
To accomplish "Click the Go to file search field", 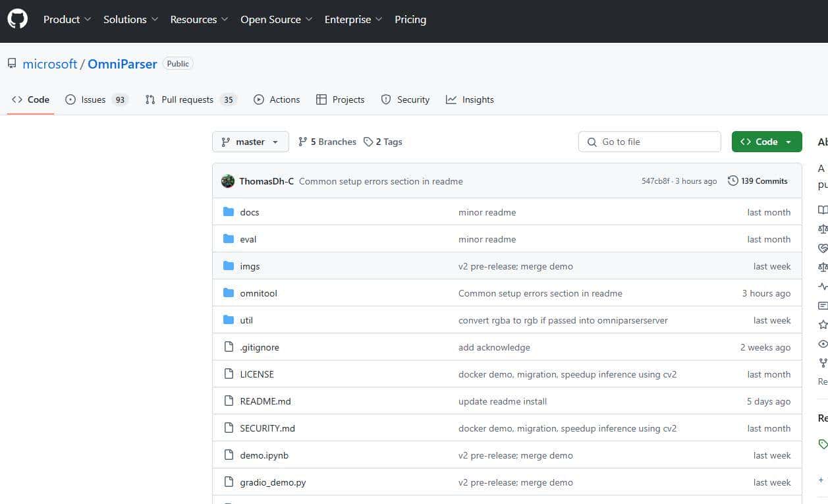I will click(x=649, y=141).
